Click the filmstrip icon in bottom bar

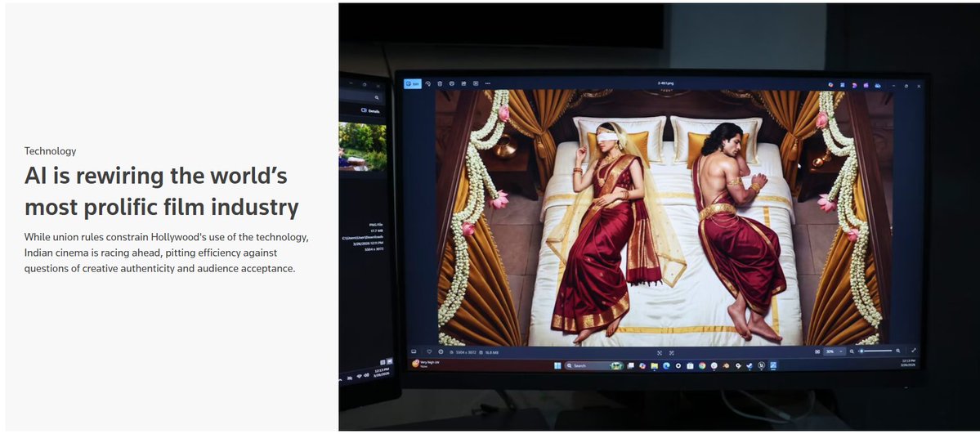(x=414, y=352)
